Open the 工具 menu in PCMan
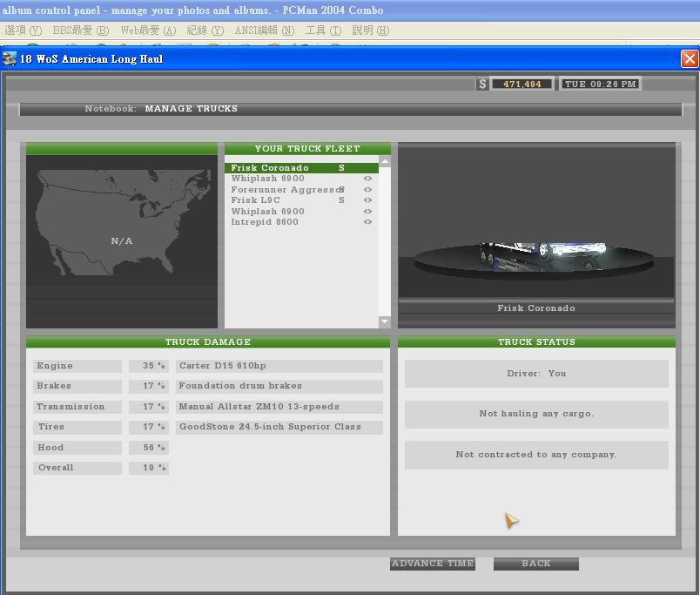This screenshot has width=700, height=595. point(323,30)
